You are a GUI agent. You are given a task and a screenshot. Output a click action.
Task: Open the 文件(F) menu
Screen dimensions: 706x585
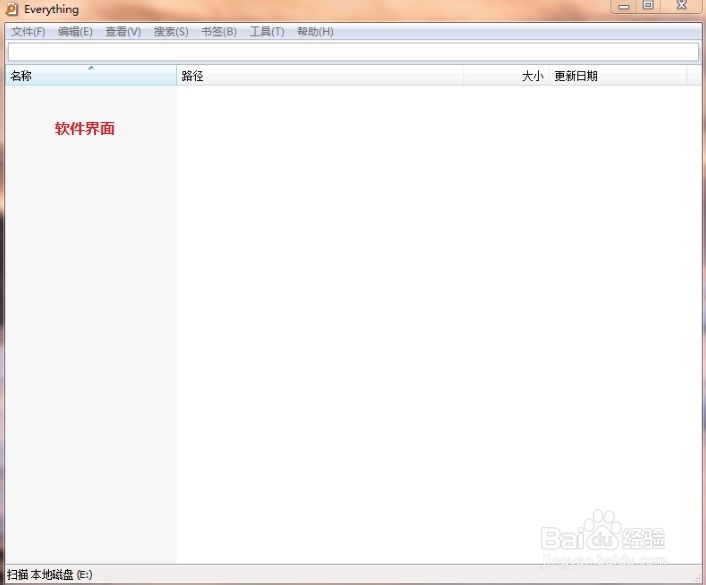[x=28, y=32]
